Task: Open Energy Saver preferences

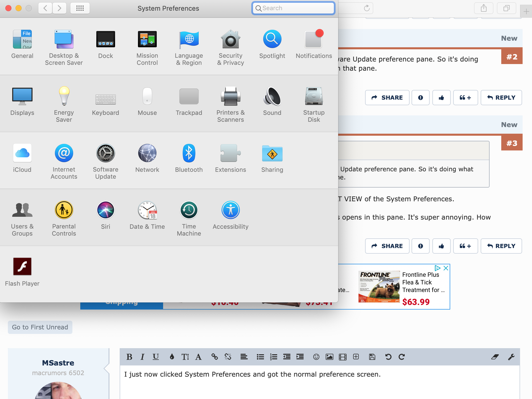Action: tap(64, 96)
